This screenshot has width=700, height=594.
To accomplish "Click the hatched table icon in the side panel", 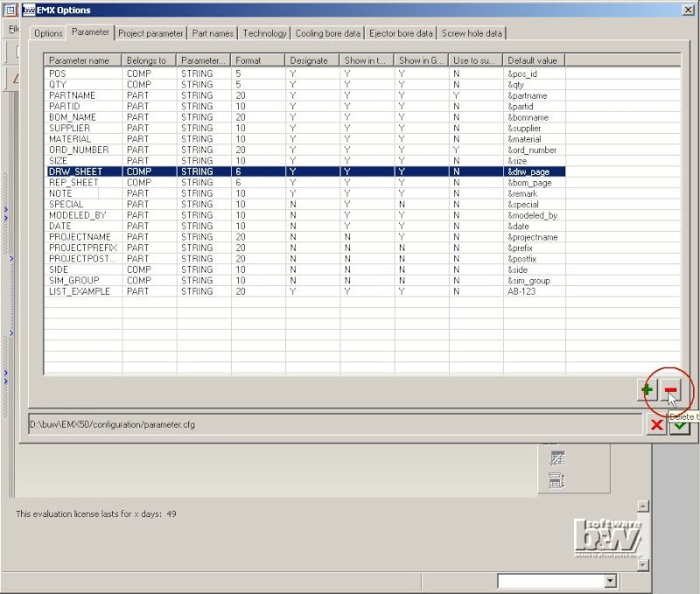I will coord(557,458).
